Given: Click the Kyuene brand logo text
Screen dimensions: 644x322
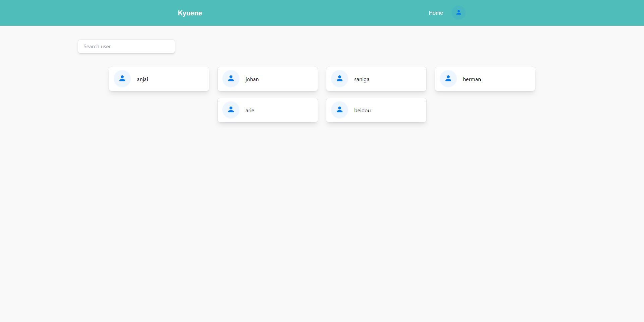Looking at the screenshot, I should pos(190,13).
